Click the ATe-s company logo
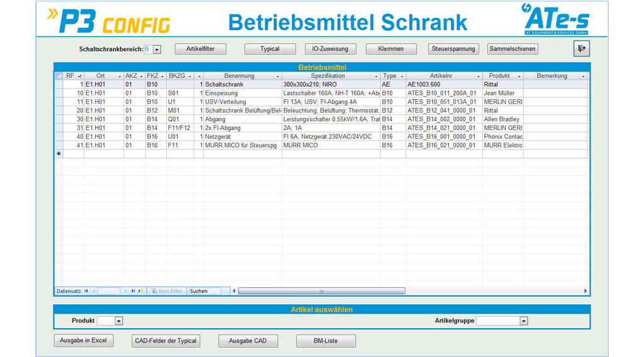644x357 pixels. 556,19
